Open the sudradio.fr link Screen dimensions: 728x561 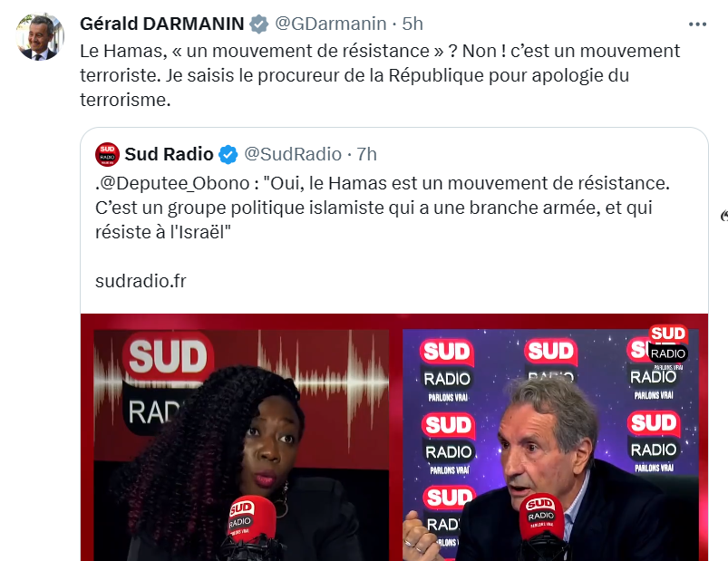(x=141, y=281)
